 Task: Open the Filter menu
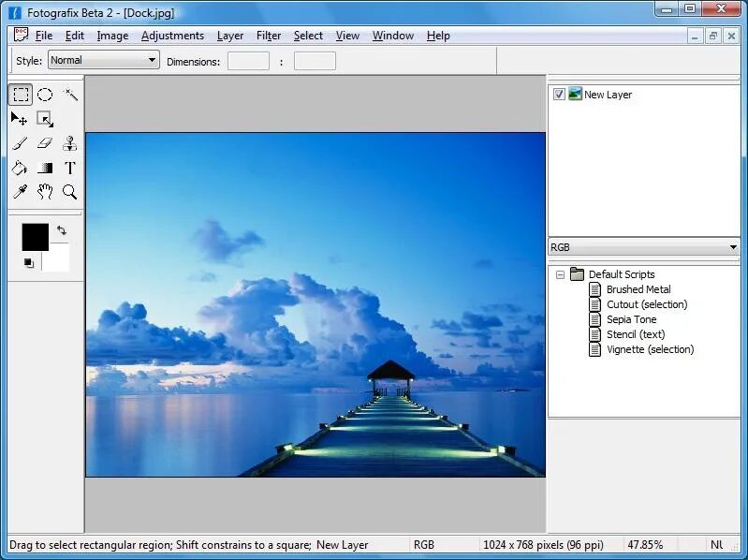(x=269, y=36)
